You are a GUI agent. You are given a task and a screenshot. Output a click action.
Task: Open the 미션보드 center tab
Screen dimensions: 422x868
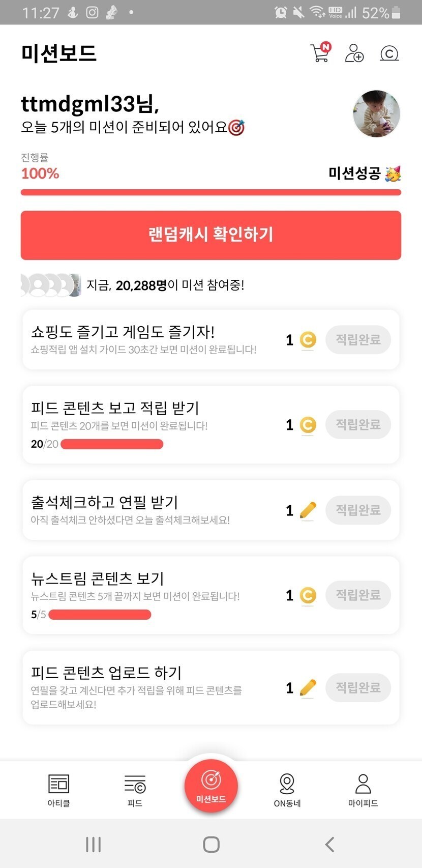(211, 785)
